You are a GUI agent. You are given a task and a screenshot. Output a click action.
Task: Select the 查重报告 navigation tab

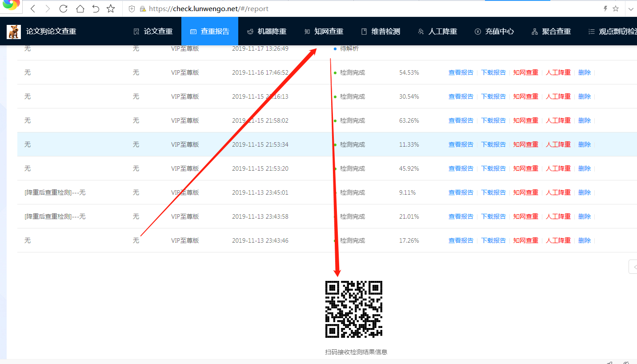[210, 32]
